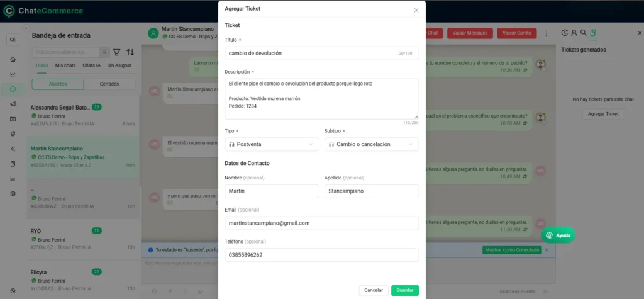This screenshot has height=299, width=644.
Task: Click Martin Stancampiano's green avatar in chat header
Action: 153,33
